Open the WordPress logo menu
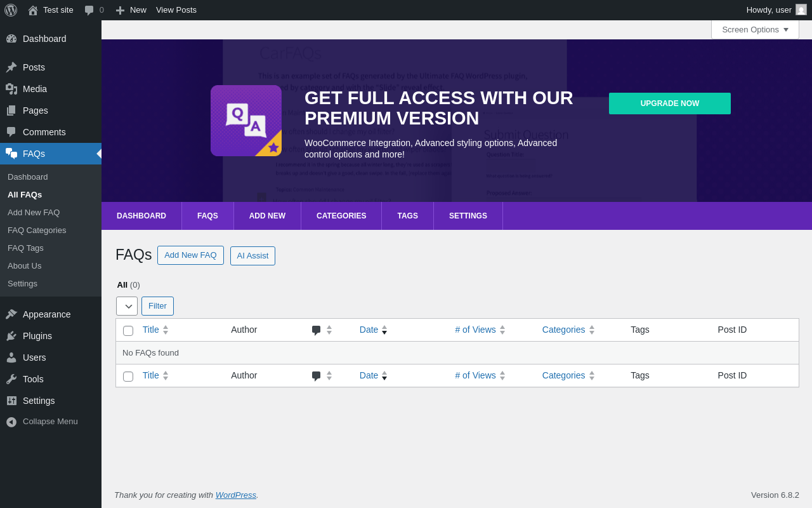The image size is (812, 508). click(x=11, y=10)
